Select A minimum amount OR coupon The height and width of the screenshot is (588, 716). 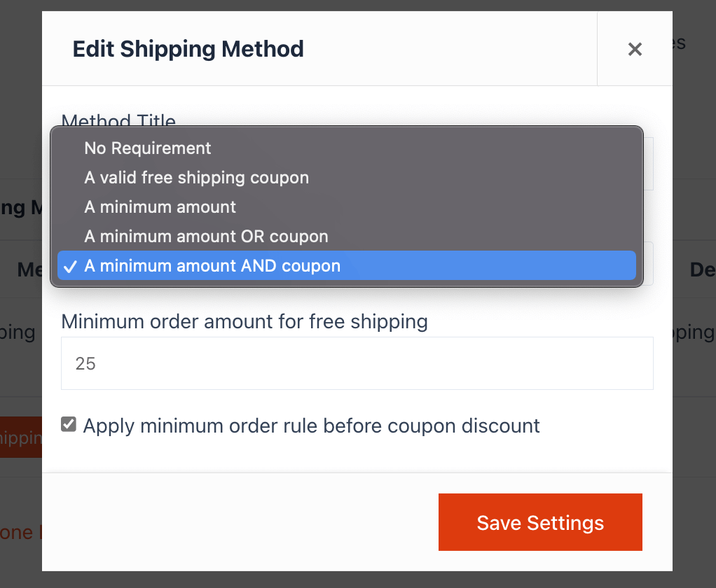(x=206, y=237)
